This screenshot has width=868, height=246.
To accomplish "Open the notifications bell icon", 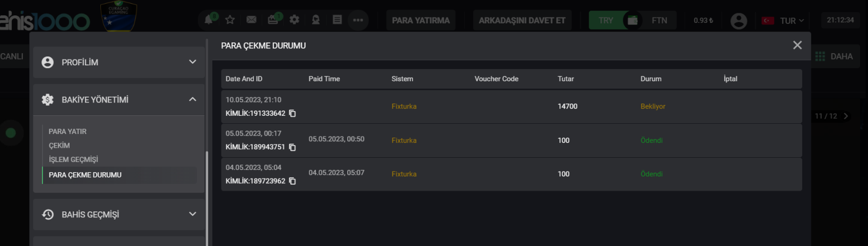I will point(209,20).
